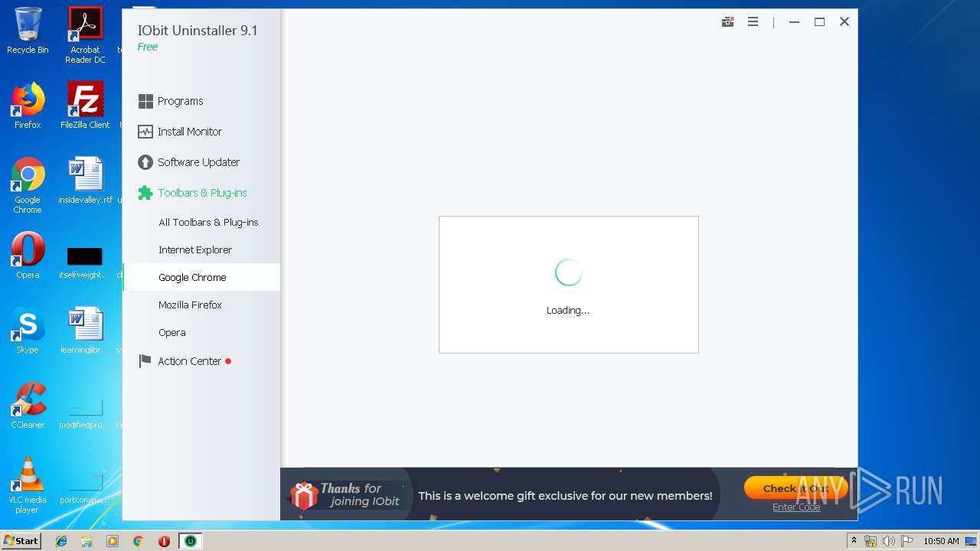Open Google Chrome desktop shortcut
980x551 pixels.
point(28,185)
